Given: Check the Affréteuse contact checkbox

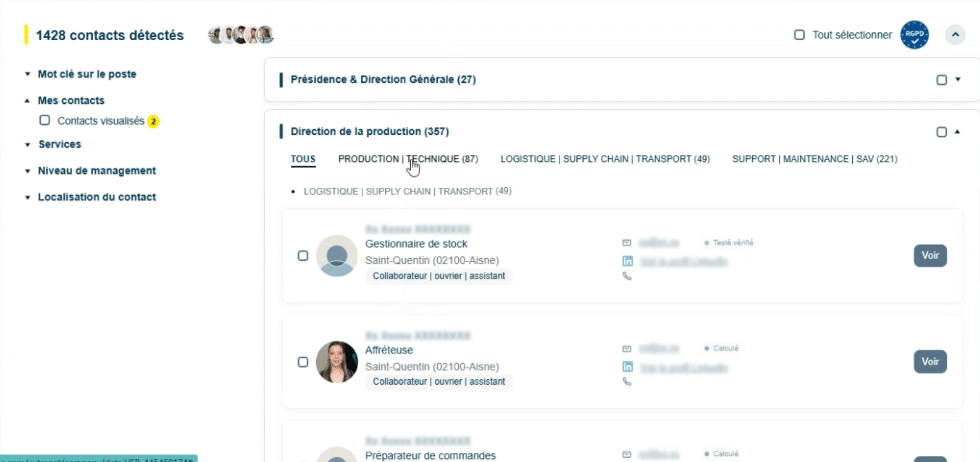Looking at the screenshot, I should (303, 362).
